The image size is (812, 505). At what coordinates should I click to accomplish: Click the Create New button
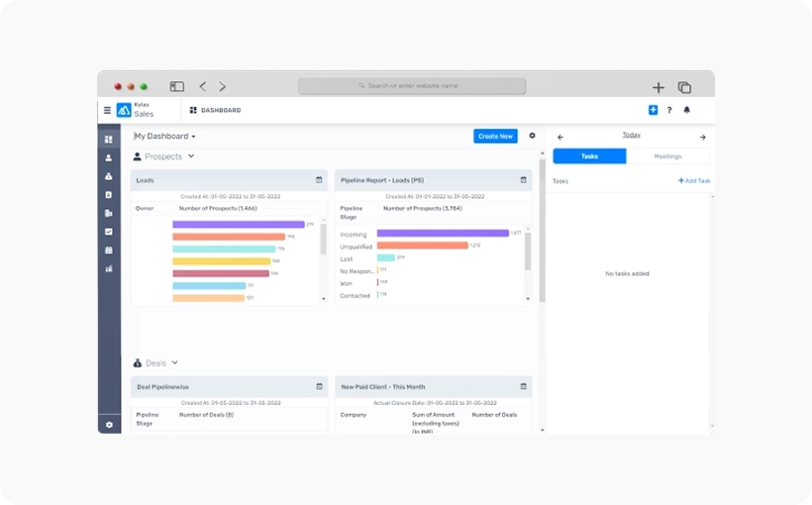495,137
